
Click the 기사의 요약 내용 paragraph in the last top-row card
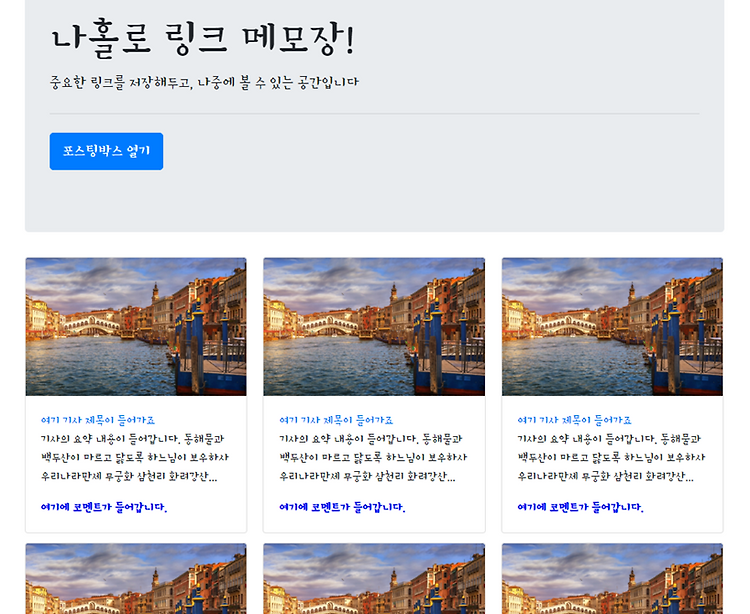611,458
